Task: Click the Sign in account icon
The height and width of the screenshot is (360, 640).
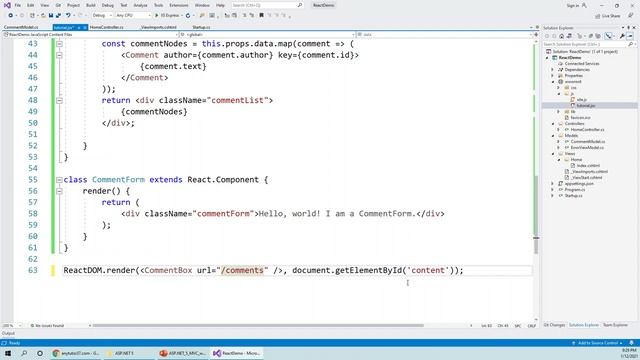Action: [x=584, y=5]
